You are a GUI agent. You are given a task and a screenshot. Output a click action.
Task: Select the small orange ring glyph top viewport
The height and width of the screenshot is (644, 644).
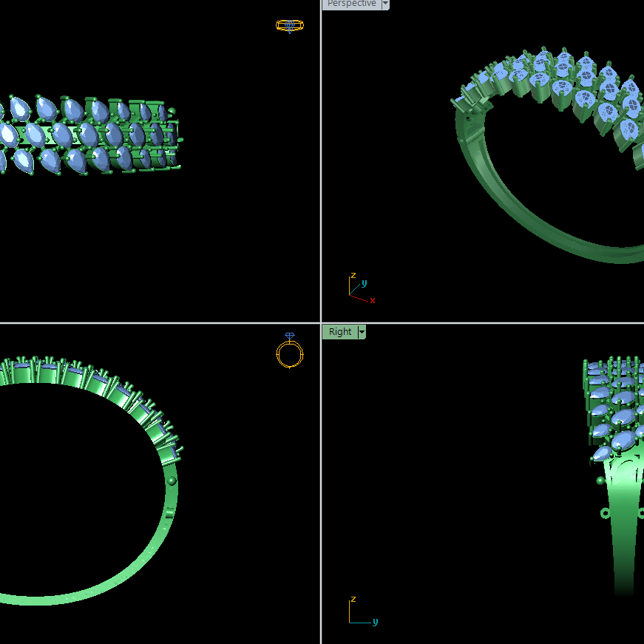[x=289, y=26]
